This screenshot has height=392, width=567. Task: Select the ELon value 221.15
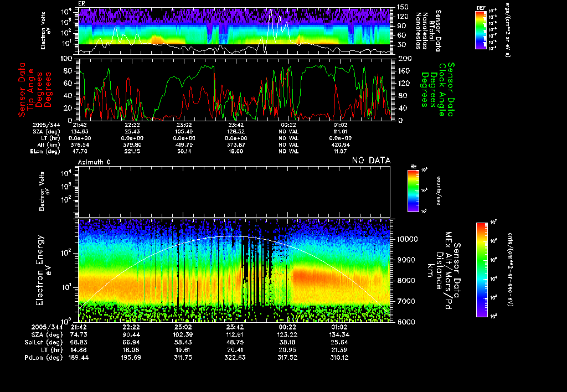point(132,151)
